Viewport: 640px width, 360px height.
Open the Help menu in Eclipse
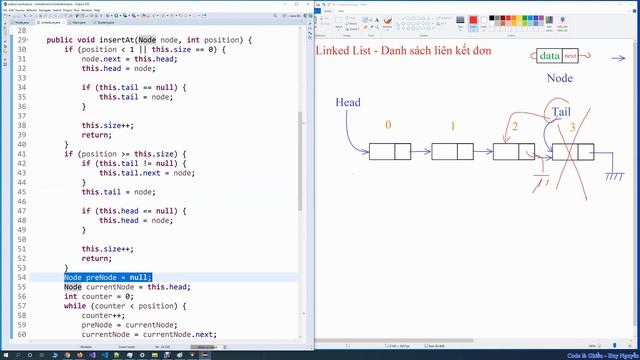[x=97, y=10]
